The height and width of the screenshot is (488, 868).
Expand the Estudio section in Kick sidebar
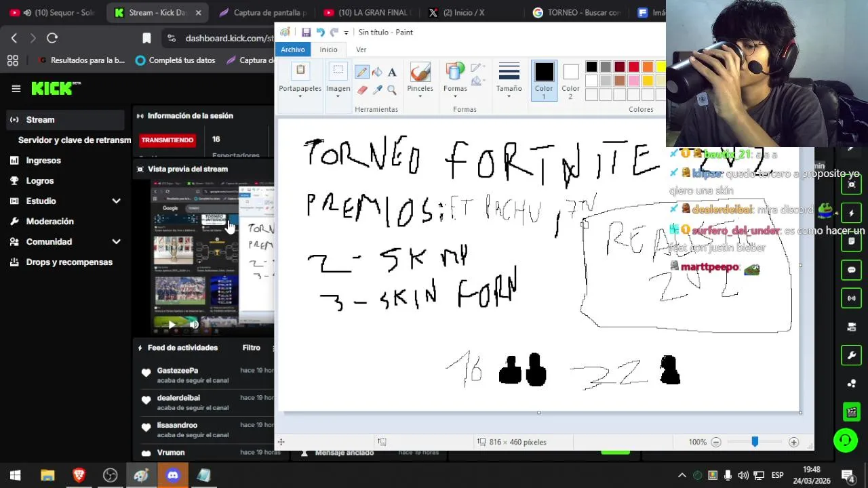pos(116,201)
